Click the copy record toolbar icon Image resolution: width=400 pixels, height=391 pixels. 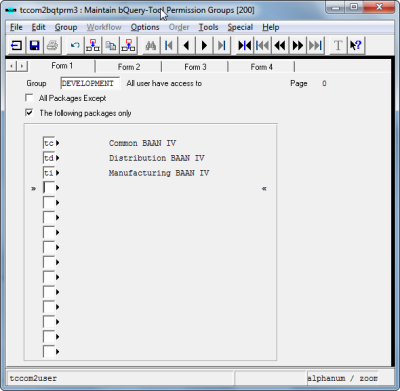tap(111, 45)
